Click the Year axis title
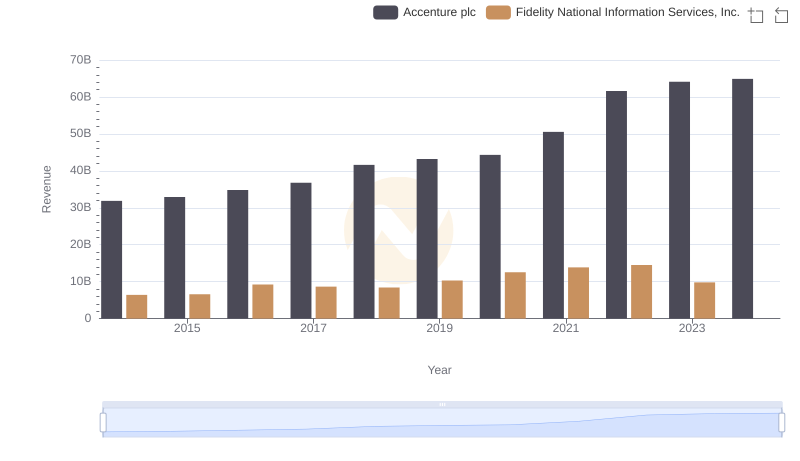The height and width of the screenshot is (461, 800). (x=439, y=370)
